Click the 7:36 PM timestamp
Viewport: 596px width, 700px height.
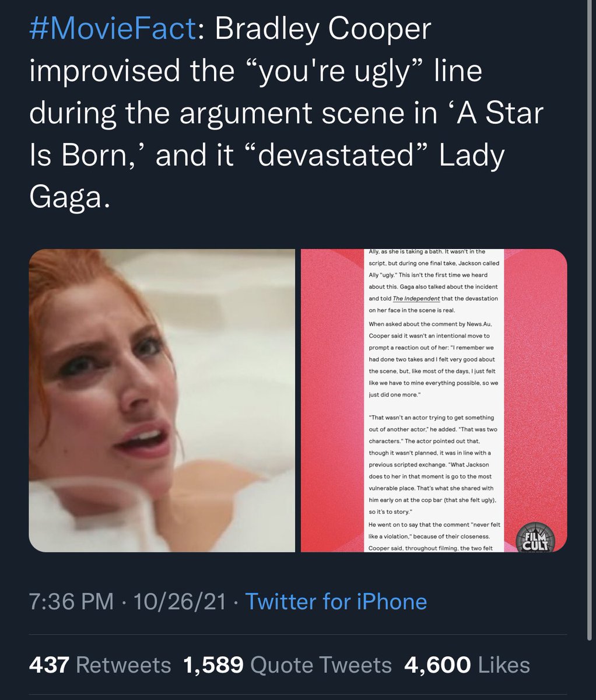click(71, 601)
